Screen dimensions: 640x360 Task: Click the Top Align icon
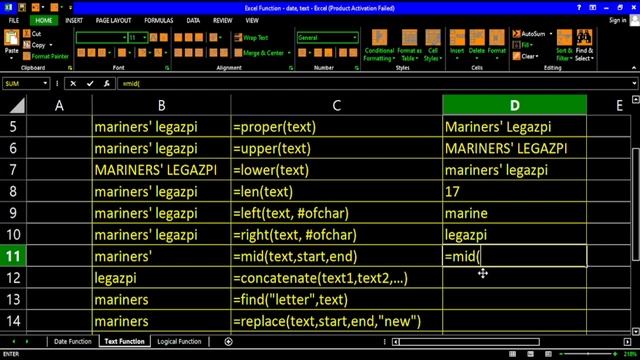[178, 38]
